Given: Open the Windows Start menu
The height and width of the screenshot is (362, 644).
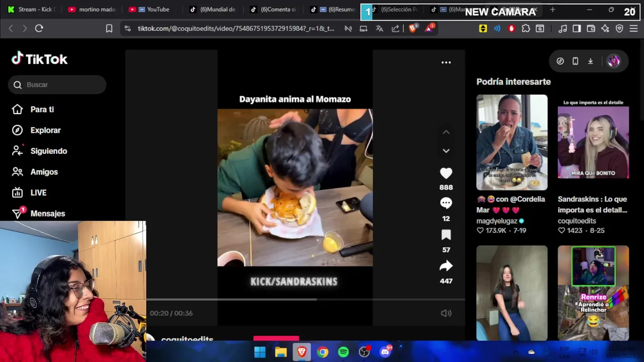Looking at the screenshot, I should (260, 352).
